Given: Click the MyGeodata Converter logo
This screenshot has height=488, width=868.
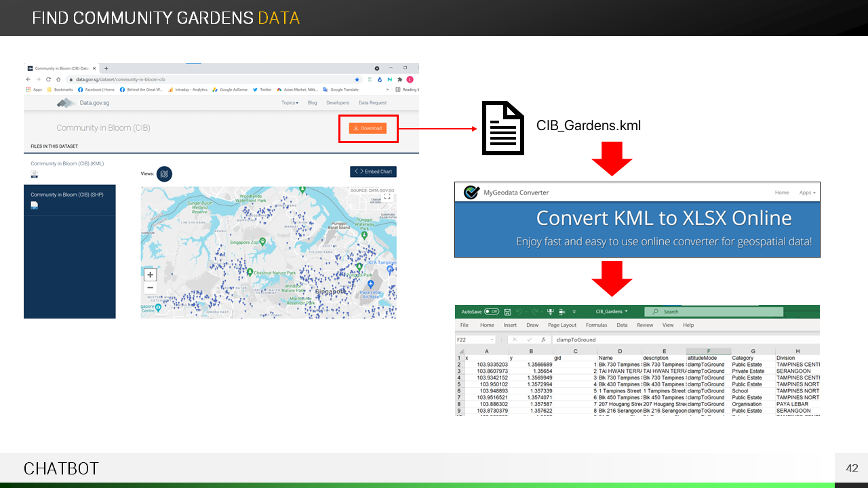Looking at the screenshot, I should 472,192.
